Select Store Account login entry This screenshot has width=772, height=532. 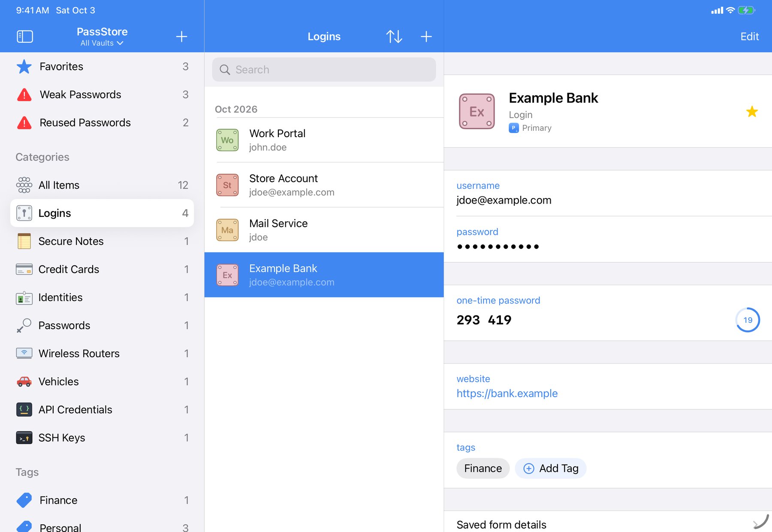[324, 185]
